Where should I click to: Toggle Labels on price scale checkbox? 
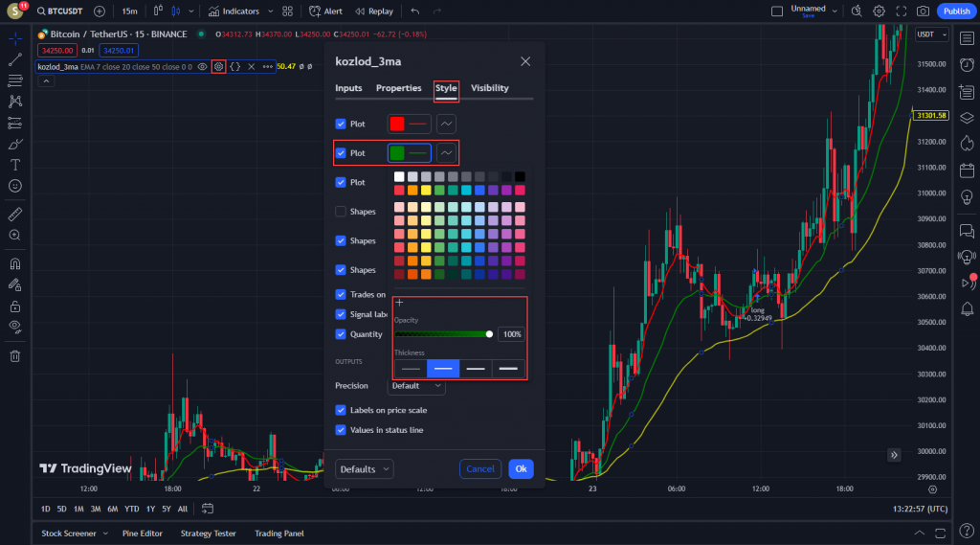point(341,410)
